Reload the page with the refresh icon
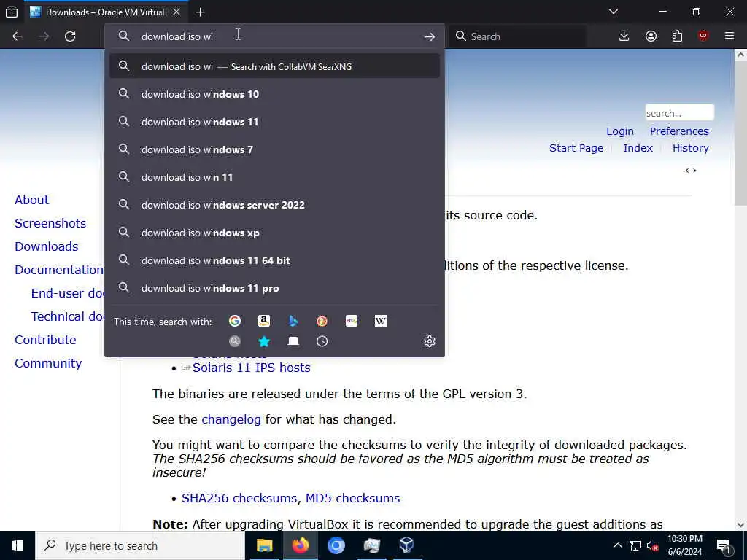The width and height of the screenshot is (747, 560). (70, 36)
